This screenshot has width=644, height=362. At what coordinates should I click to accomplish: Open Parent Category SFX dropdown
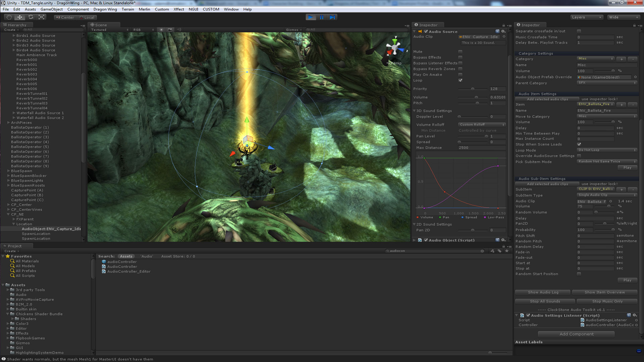(x=607, y=83)
